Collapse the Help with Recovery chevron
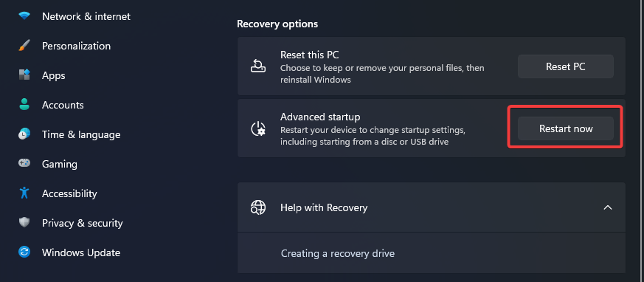 [x=607, y=207]
